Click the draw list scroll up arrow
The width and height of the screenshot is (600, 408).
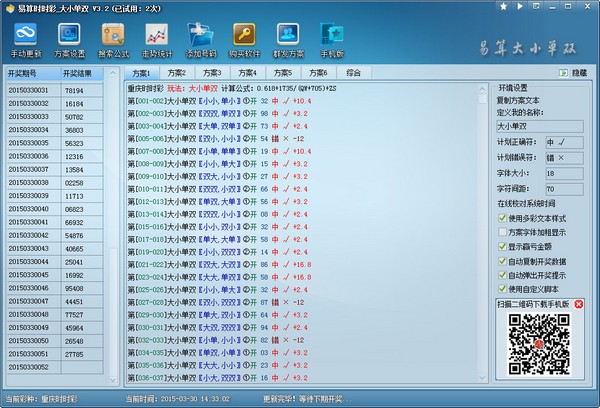(112, 73)
